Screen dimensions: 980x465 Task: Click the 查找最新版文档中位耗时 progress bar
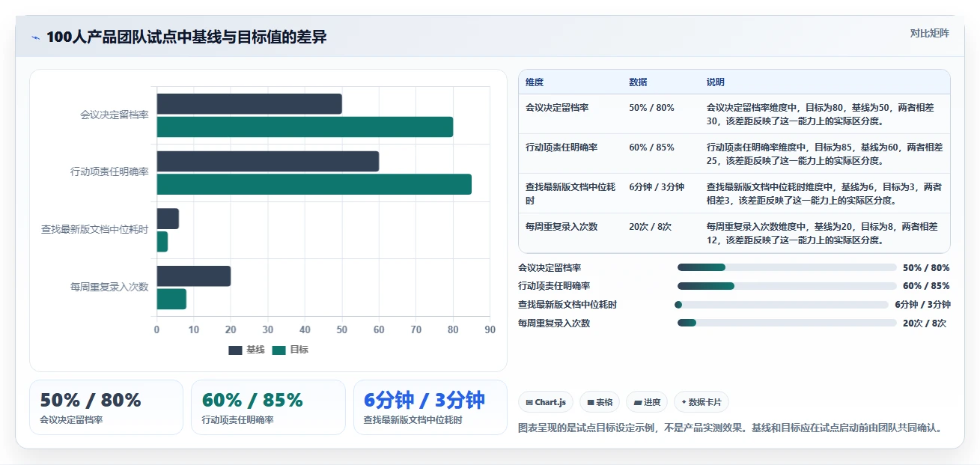782,305
